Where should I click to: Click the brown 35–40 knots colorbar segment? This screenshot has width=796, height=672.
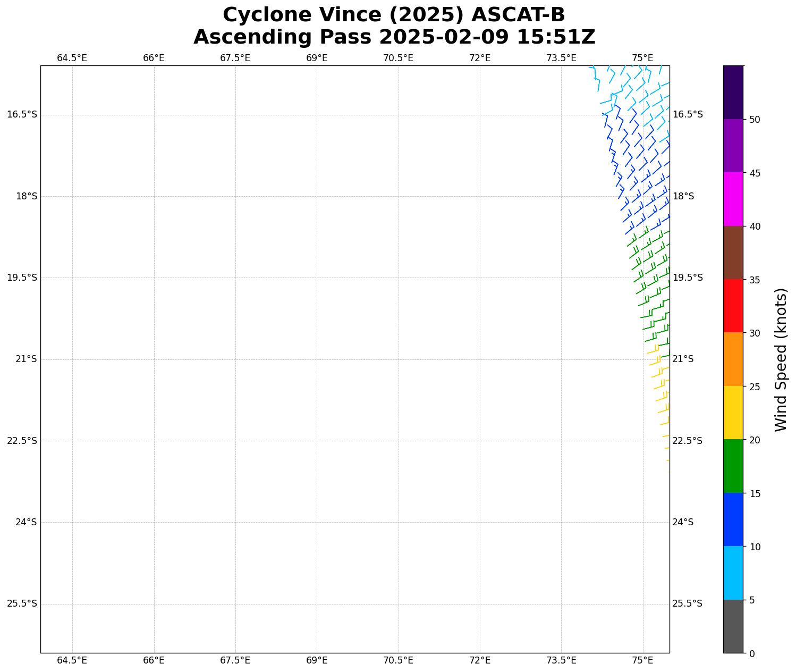pyautogui.click(x=733, y=253)
